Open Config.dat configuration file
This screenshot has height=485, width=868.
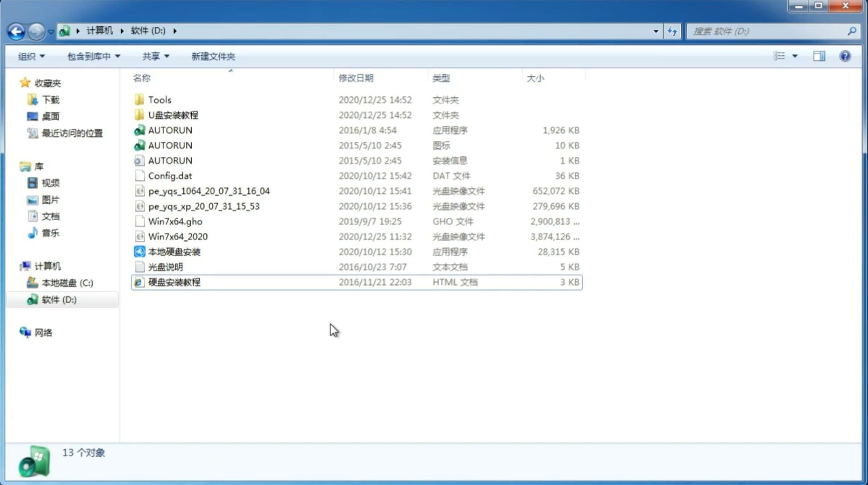(169, 175)
